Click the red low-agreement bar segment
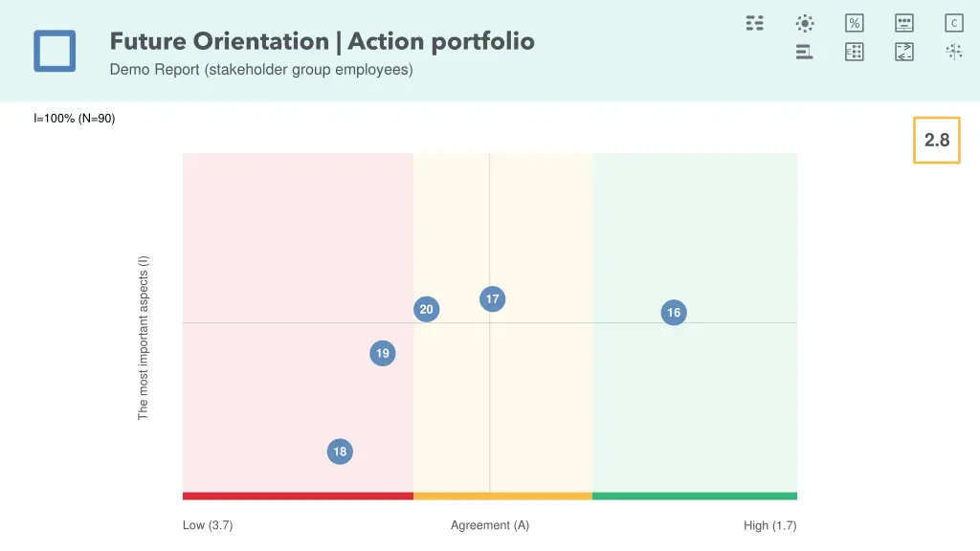Screen dimensions: 980x551 click(298, 496)
